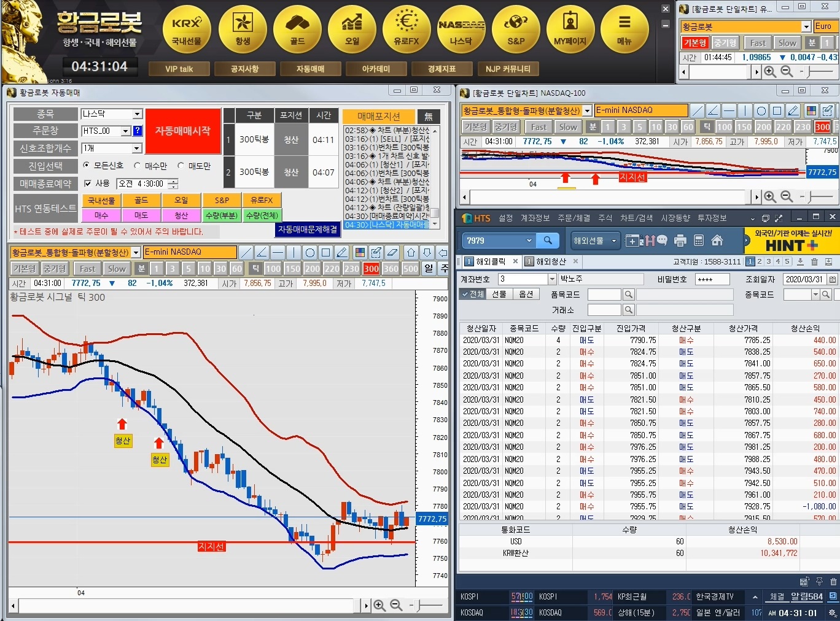Click the home icon in HTS toolbar
840x621 pixels.
click(x=717, y=241)
